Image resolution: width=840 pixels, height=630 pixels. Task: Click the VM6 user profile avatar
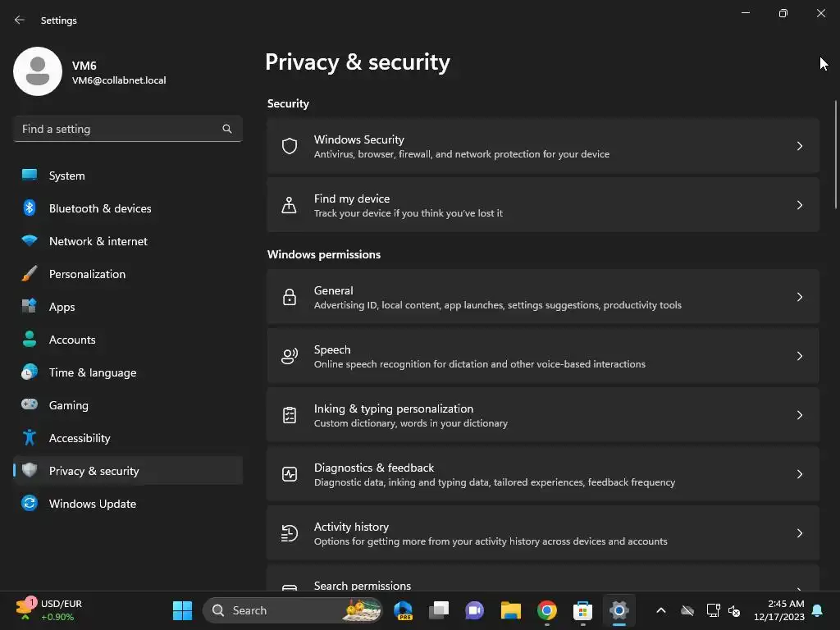coord(38,71)
